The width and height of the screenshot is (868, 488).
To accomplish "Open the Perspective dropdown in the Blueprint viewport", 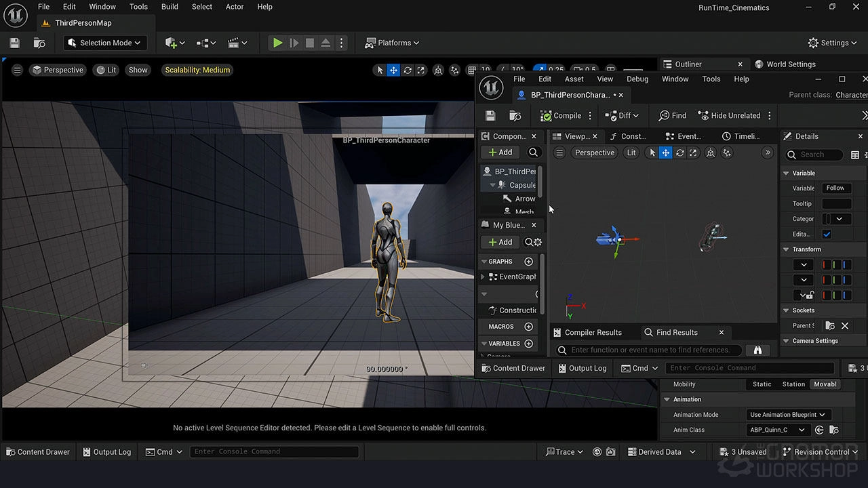I will 594,152.
